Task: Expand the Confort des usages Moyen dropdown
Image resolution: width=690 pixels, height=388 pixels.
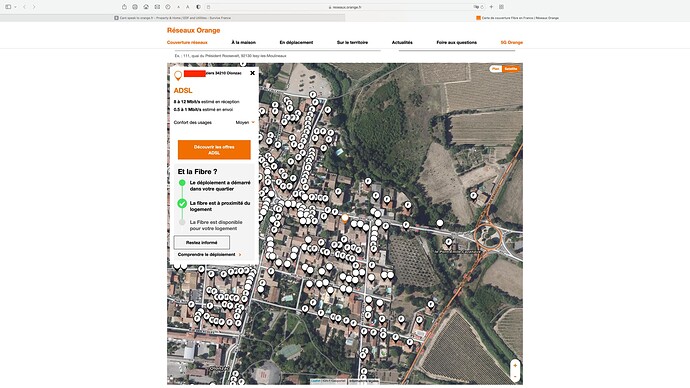Action: tap(245, 122)
